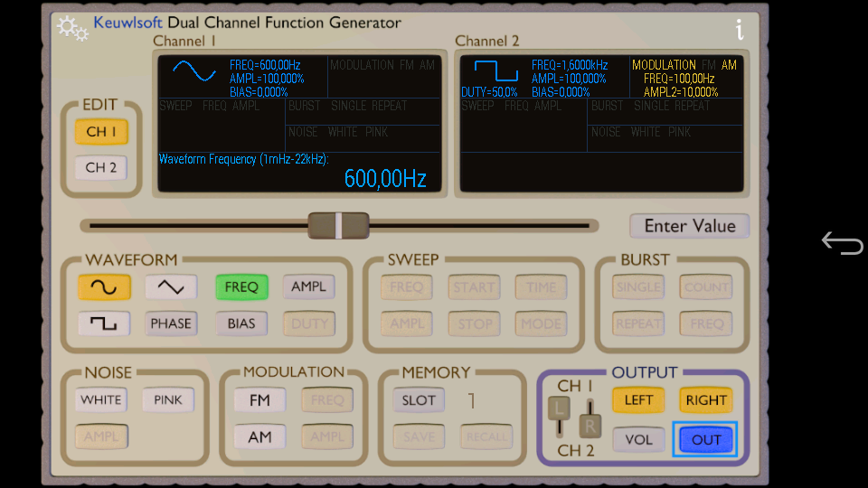Open settings via the gears icon
This screenshot has height=488, width=868.
(72, 28)
